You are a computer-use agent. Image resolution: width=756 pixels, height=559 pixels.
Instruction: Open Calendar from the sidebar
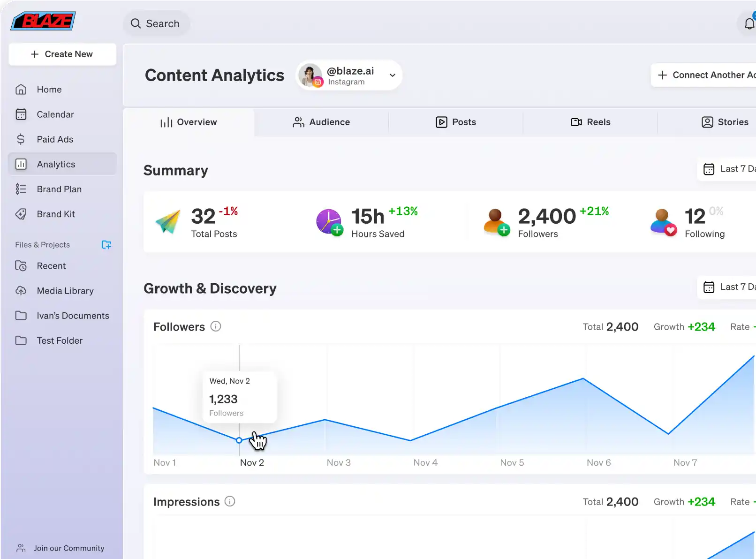click(x=62, y=114)
